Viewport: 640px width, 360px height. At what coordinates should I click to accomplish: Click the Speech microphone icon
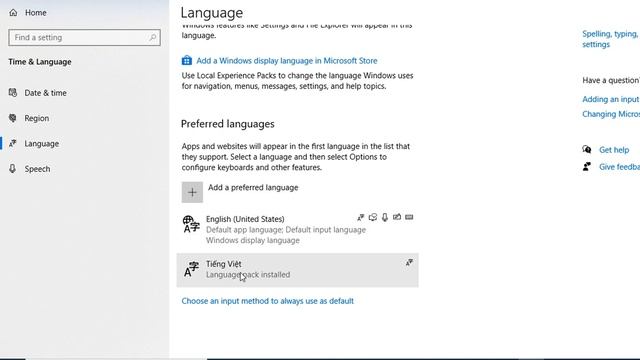point(13,169)
